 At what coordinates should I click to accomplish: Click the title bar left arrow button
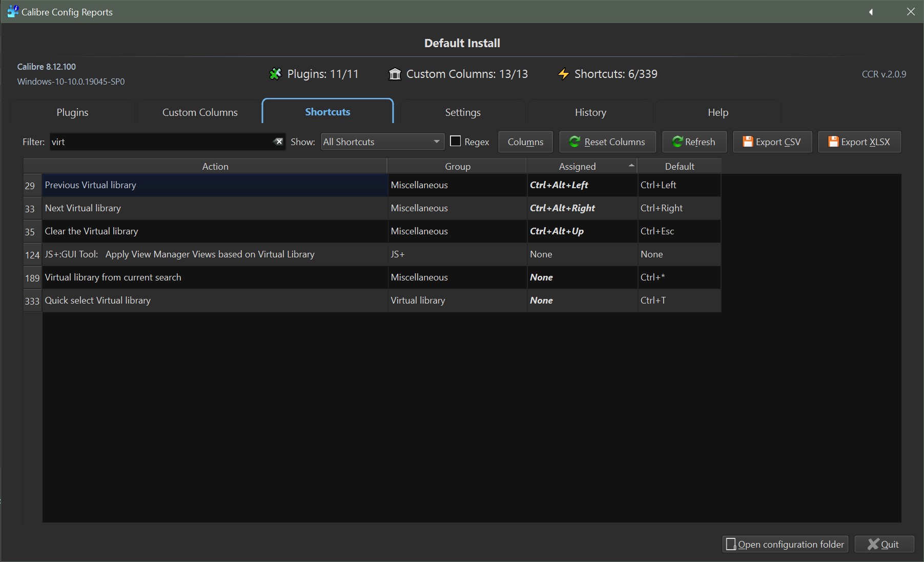[871, 12]
